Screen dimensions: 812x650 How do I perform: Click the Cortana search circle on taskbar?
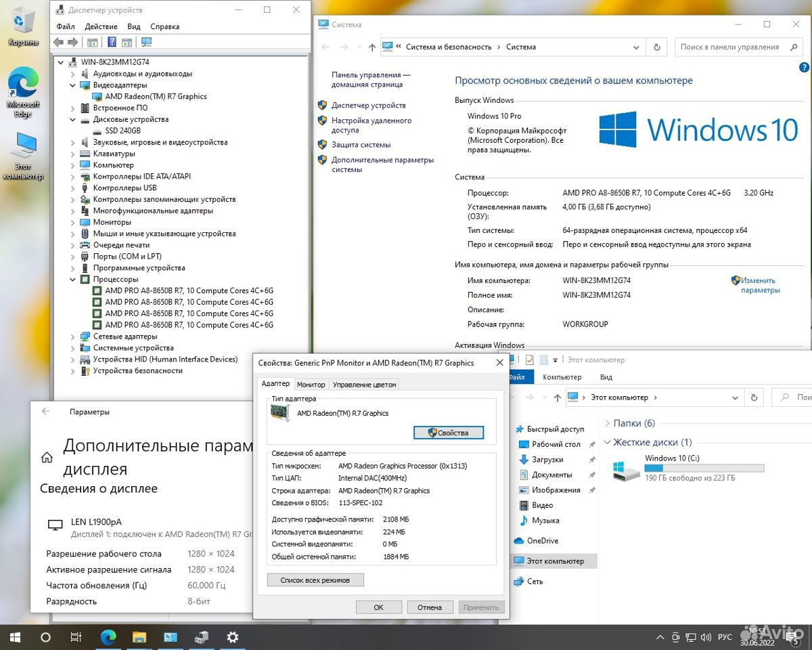45,637
